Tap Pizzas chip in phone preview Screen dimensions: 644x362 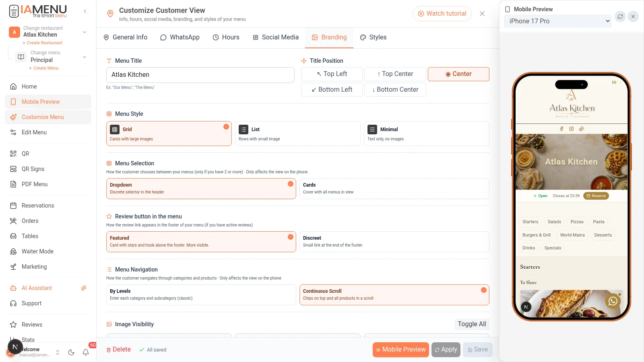(x=577, y=222)
